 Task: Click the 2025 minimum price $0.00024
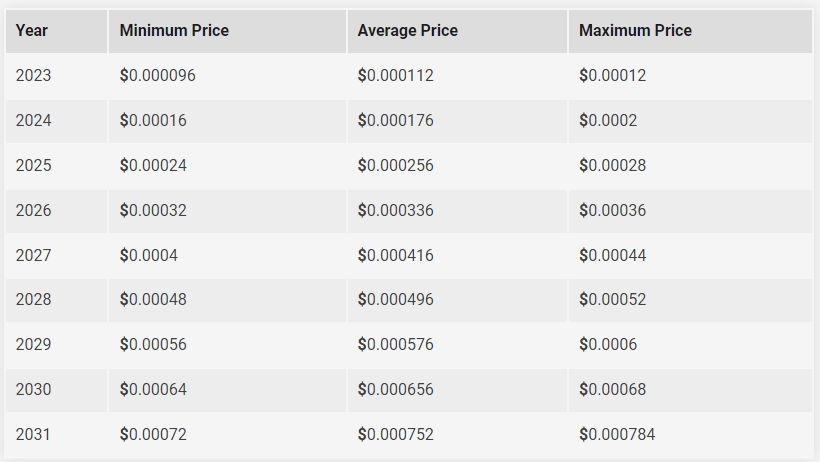click(x=153, y=165)
